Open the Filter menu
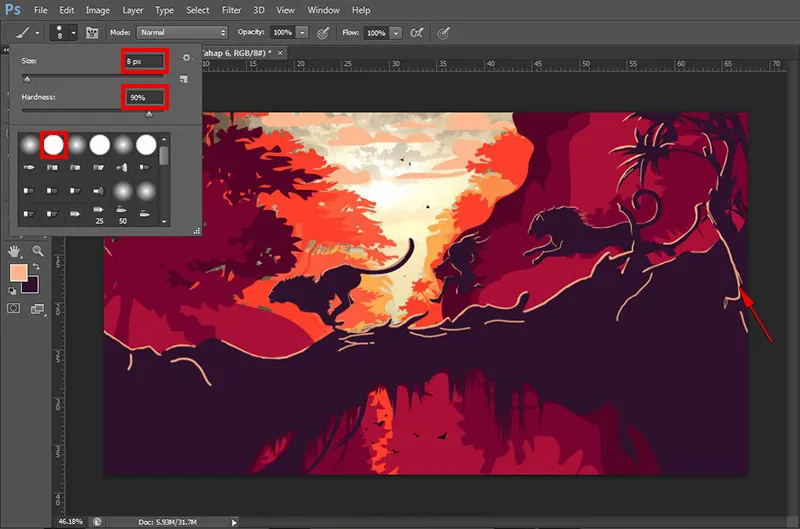Image resolution: width=800 pixels, height=529 pixels. tap(231, 10)
